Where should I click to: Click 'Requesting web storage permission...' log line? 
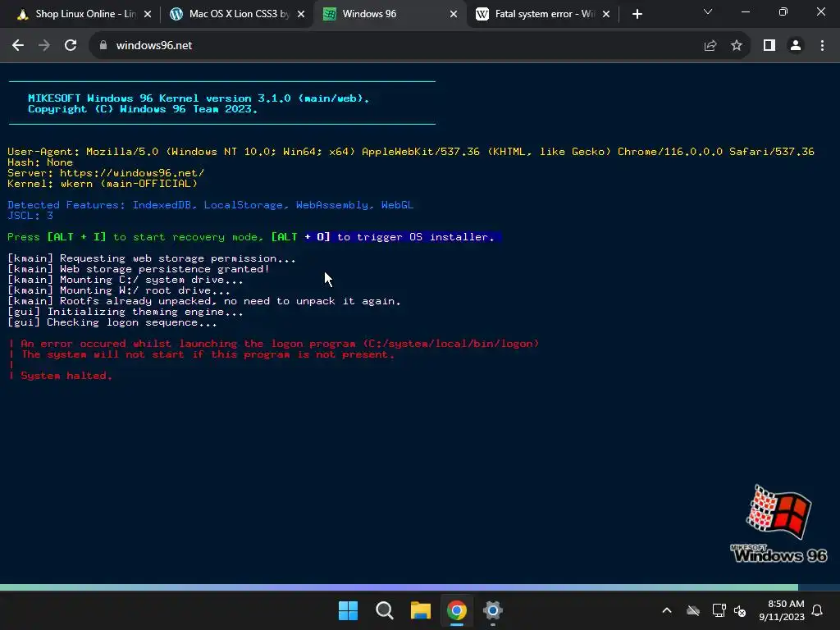click(x=152, y=258)
